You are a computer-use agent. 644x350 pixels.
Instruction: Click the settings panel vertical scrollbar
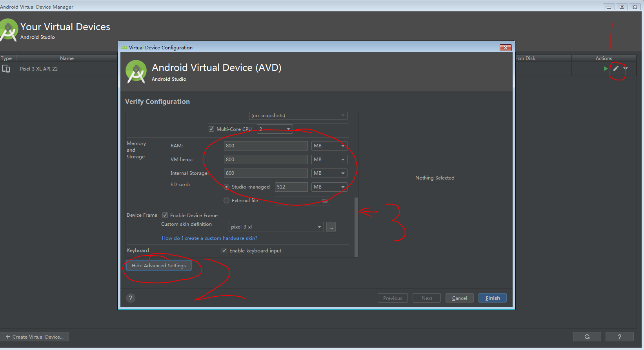(356, 227)
